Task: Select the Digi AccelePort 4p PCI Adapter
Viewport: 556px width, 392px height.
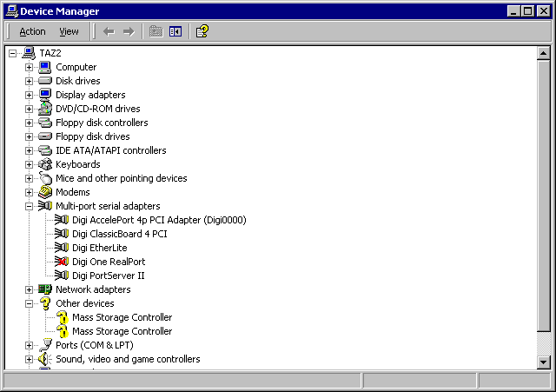Action: click(159, 220)
